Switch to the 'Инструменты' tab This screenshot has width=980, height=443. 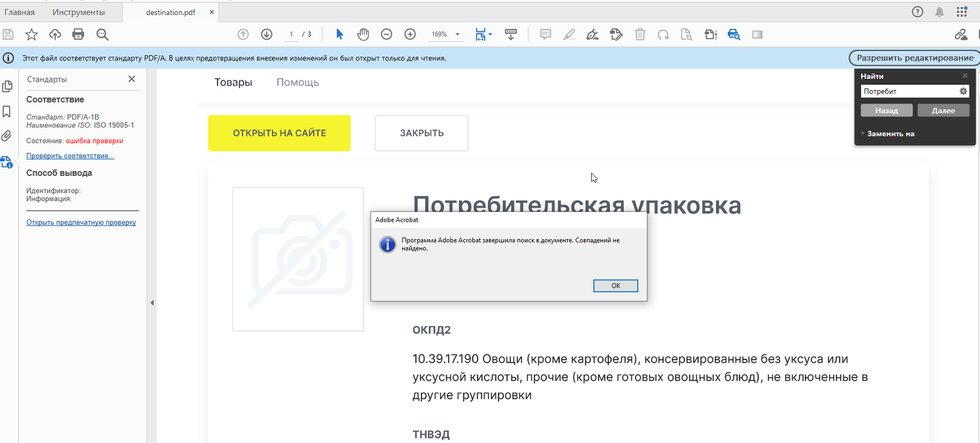(x=79, y=11)
